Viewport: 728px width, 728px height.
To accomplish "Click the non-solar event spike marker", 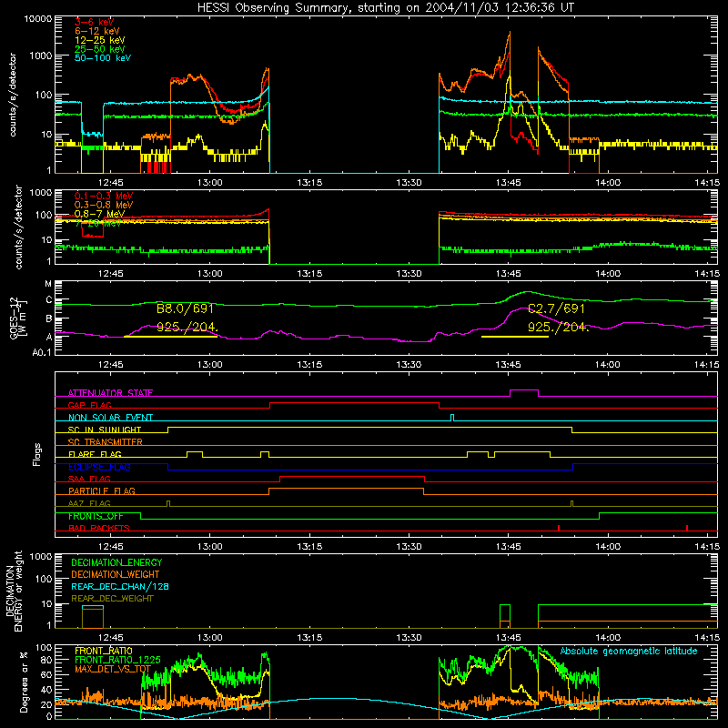I will 452,418.
